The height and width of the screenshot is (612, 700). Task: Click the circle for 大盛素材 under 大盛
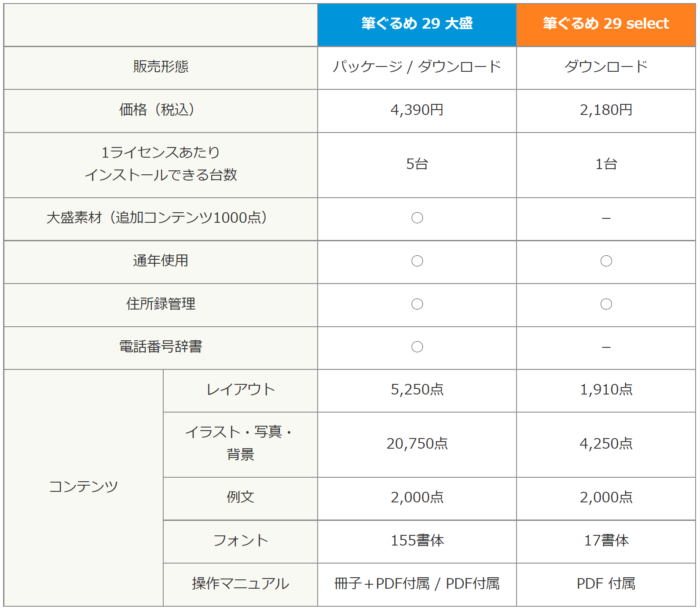(x=417, y=218)
